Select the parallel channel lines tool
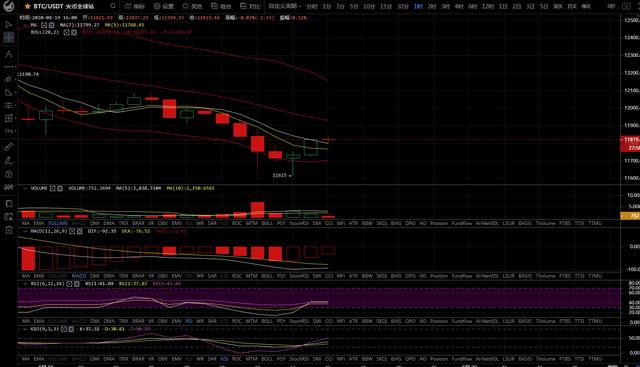 pyautogui.click(x=9, y=79)
